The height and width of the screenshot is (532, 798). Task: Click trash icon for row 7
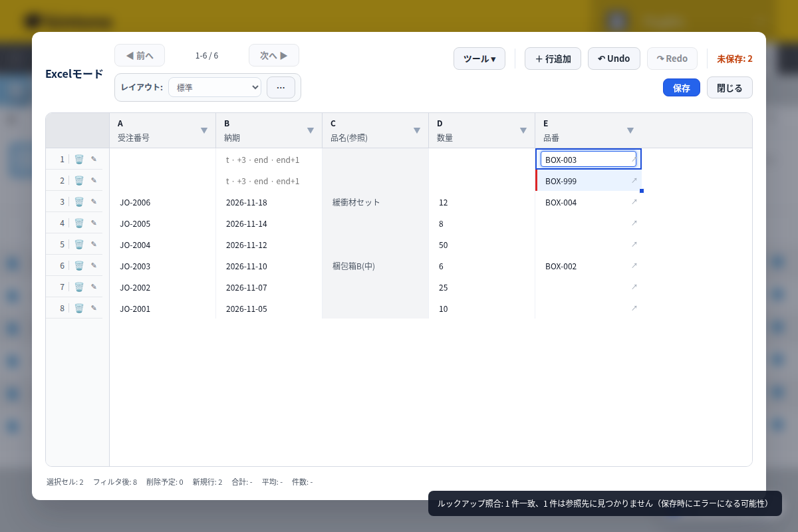pyautogui.click(x=79, y=287)
